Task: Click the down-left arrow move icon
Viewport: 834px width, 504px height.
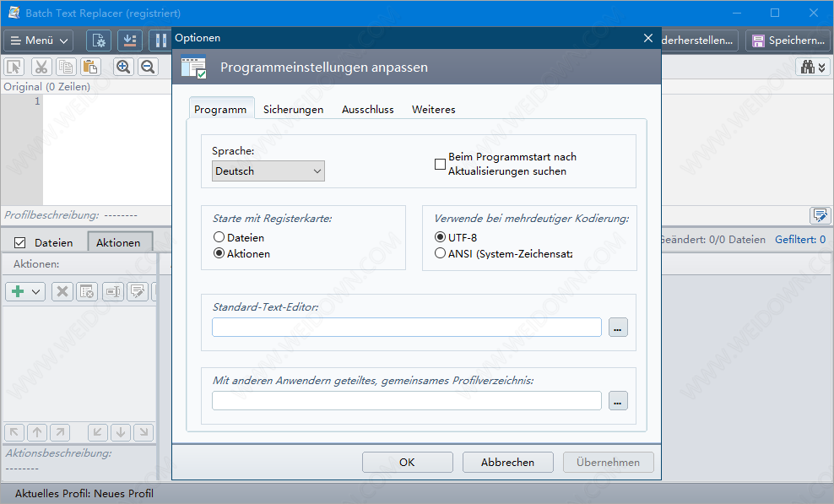Action: pyautogui.click(x=97, y=432)
